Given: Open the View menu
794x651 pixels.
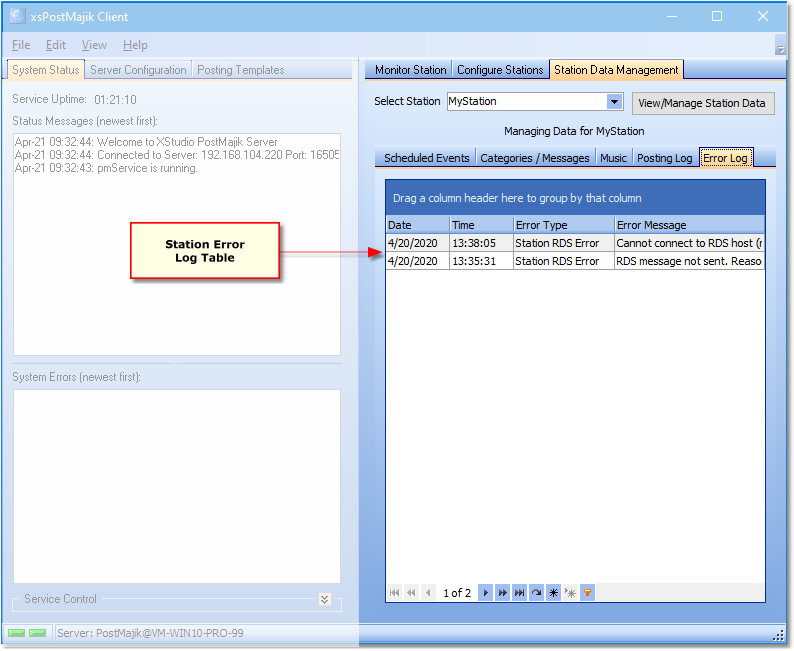Looking at the screenshot, I should pos(94,45).
